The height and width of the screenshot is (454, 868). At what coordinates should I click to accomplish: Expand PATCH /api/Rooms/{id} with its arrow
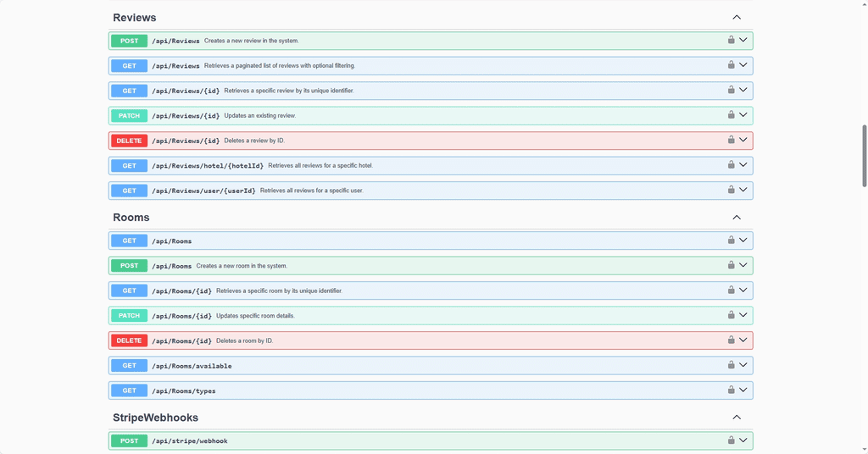(x=743, y=315)
